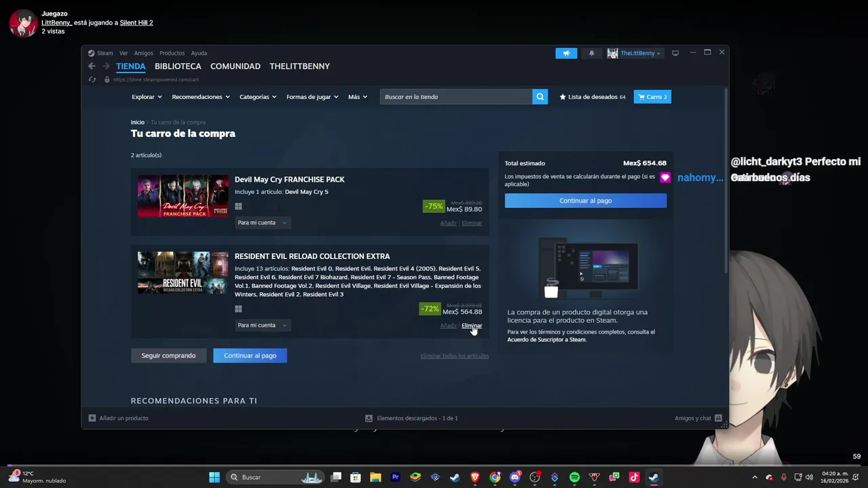
Task: Open the Amigos menu
Action: coord(143,53)
